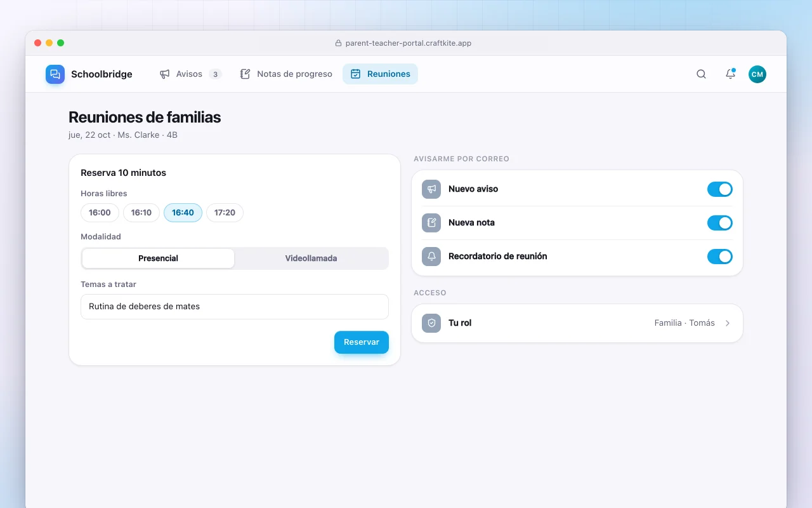Click the bell icon beside Recordatorio de reunión
The image size is (812, 508).
coord(431,257)
